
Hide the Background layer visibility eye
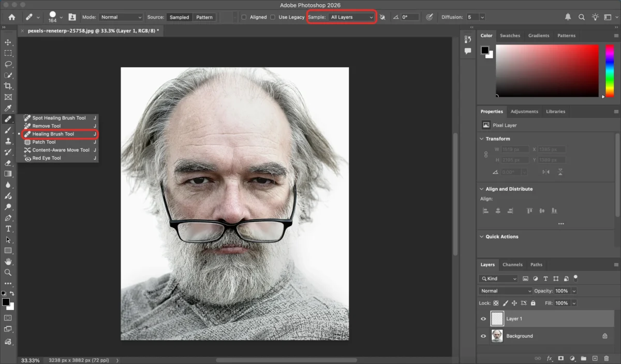(x=483, y=336)
